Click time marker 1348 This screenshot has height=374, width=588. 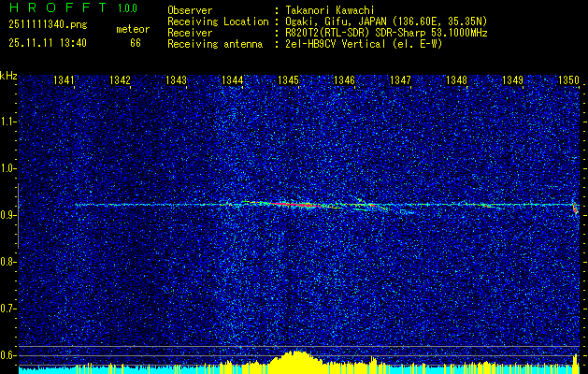[456, 79]
